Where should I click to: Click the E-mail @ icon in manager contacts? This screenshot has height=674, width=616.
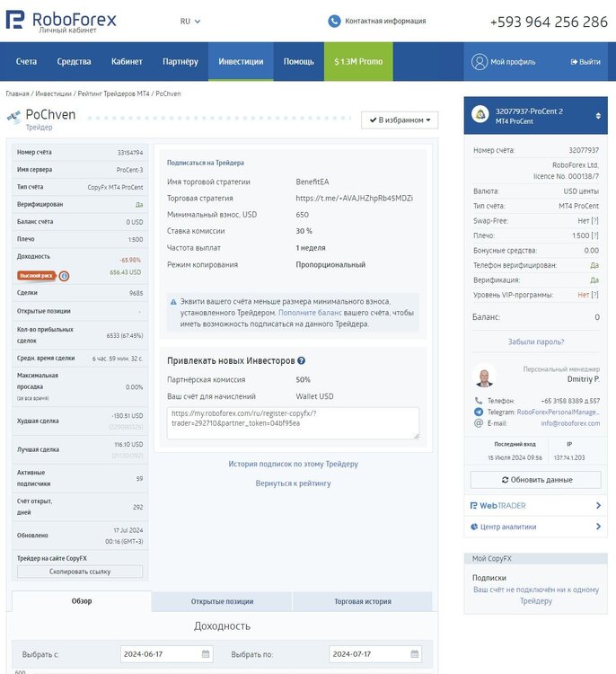click(478, 423)
